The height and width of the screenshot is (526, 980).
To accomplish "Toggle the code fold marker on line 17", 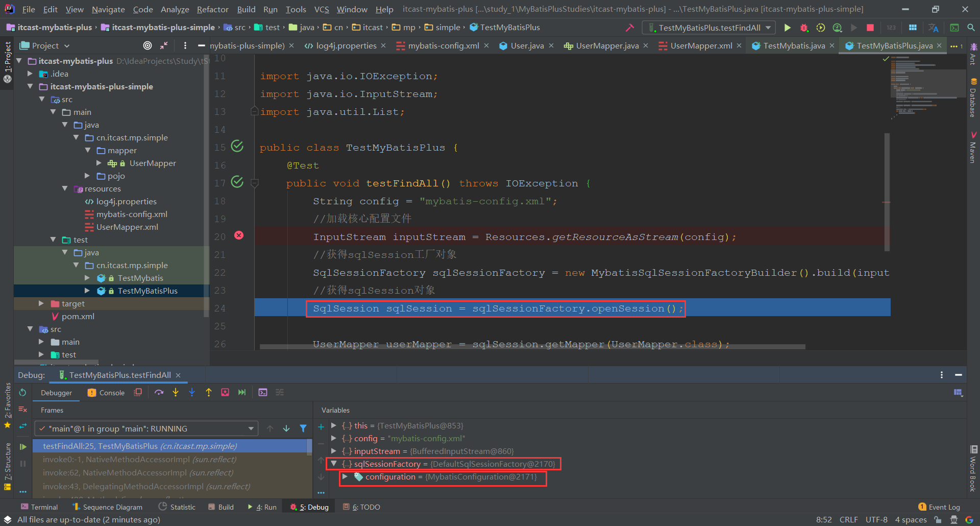I will tap(255, 183).
